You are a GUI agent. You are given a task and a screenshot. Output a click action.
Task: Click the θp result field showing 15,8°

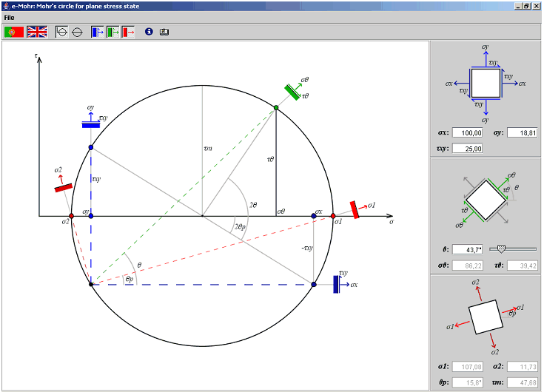point(467,382)
